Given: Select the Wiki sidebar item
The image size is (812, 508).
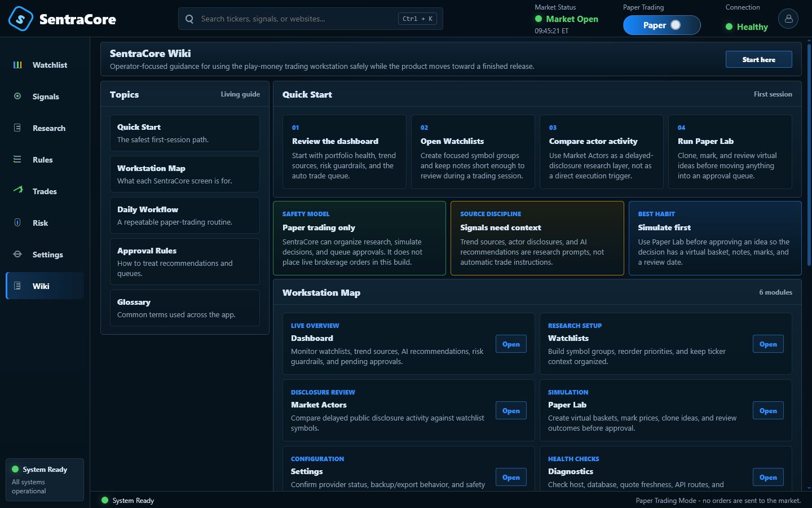Looking at the screenshot, I should (45, 286).
